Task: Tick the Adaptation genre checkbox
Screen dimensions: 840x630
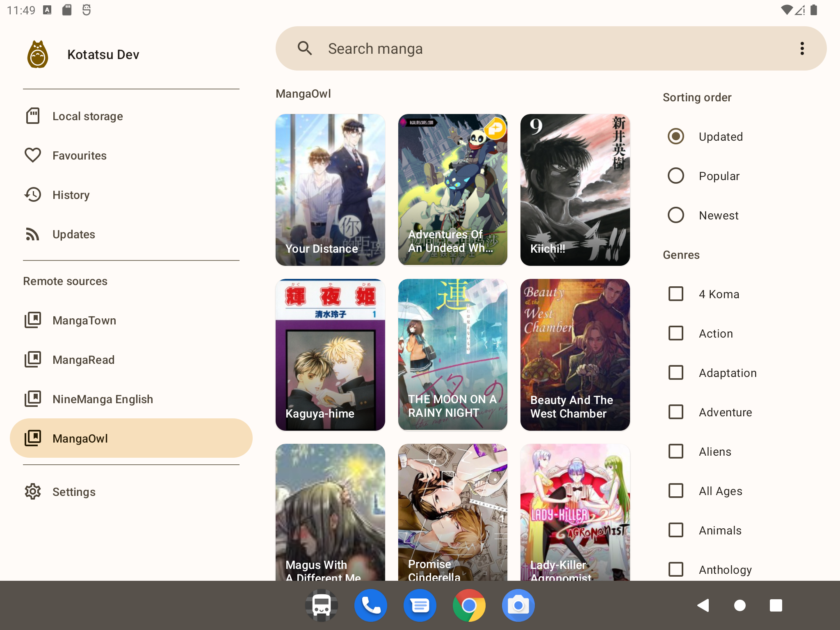Action: pyautogui.click(x=676, y=372)
